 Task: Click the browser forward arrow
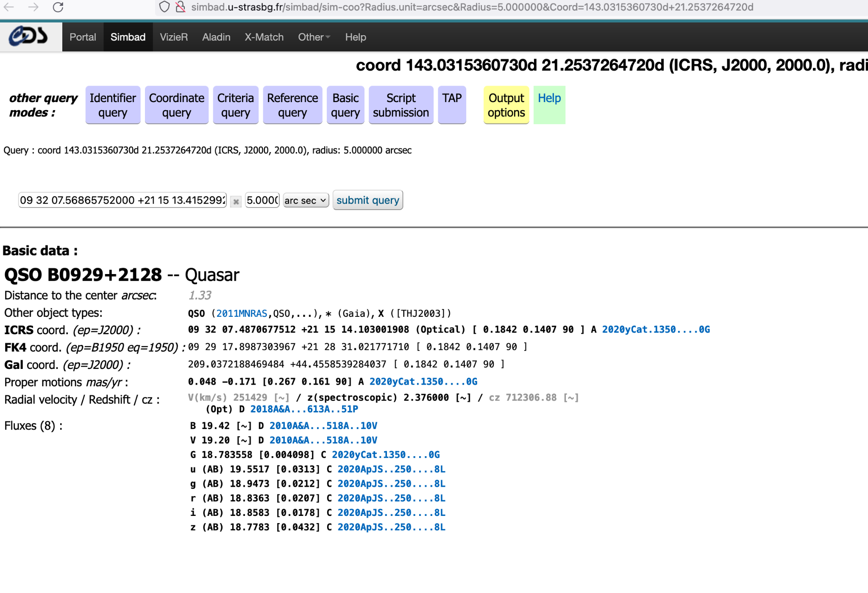pos(33,7)
